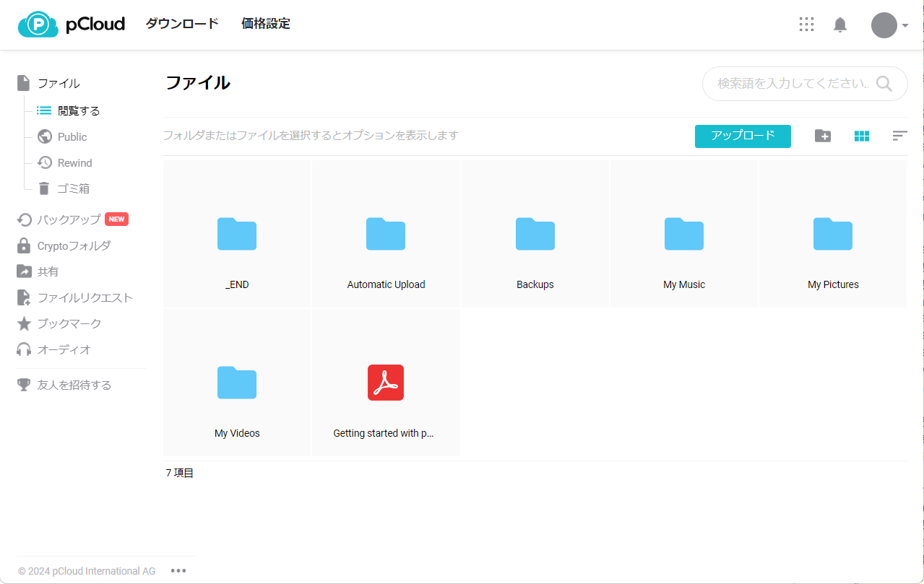
Task: Go to バックアップ in the sidebar
Action: click(x=69, y=219)
